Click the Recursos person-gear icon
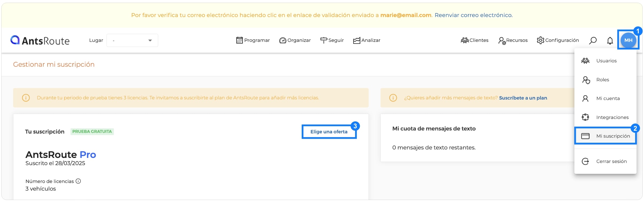The height and width of the screenshot is (203, 644). tap(502, 41)
